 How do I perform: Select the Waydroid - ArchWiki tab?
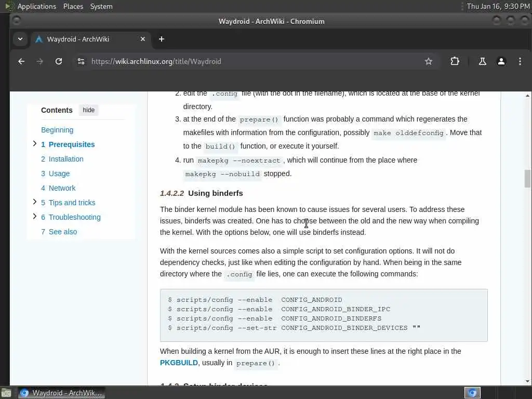(x=91, y=39)
